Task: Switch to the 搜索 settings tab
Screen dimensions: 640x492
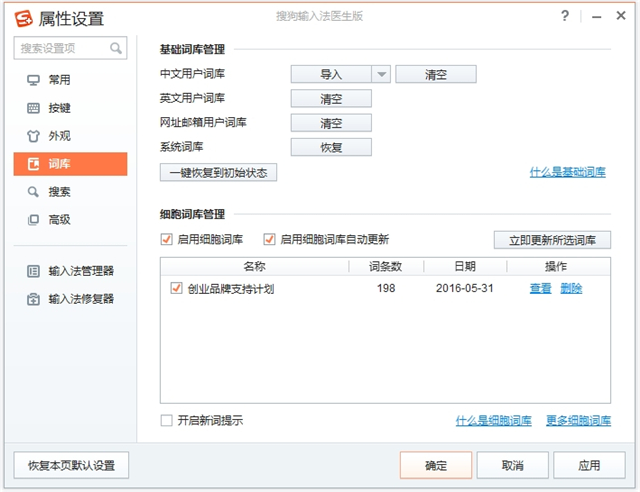Action: click(60, 192)
